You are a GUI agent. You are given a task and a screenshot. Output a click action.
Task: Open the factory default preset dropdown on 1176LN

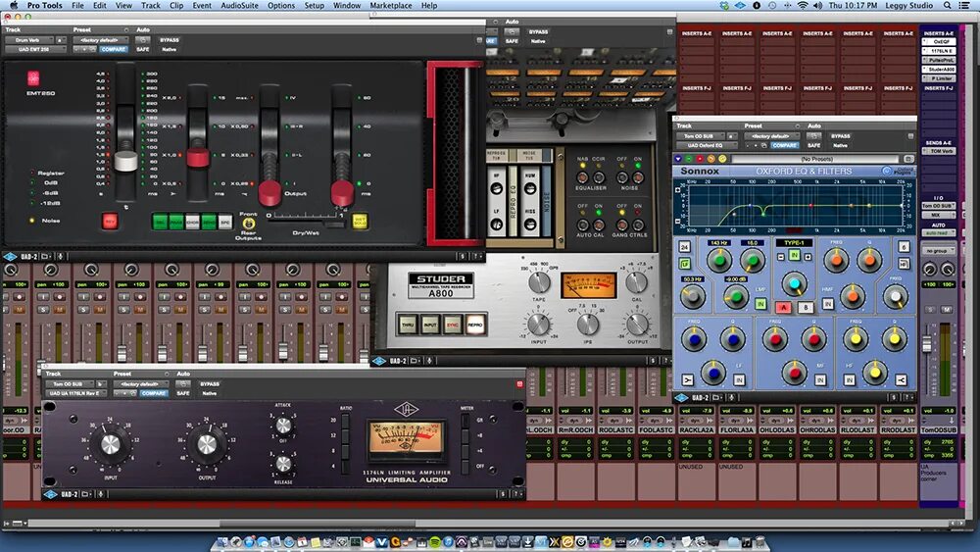pos(142,383)
